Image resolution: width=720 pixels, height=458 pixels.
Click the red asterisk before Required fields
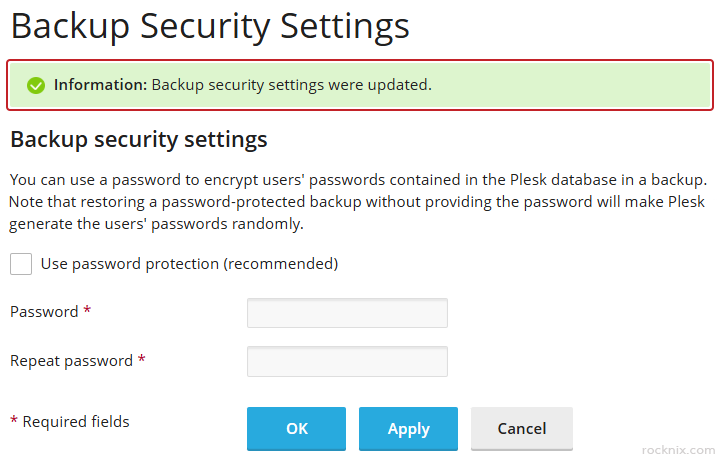[14, 422]
